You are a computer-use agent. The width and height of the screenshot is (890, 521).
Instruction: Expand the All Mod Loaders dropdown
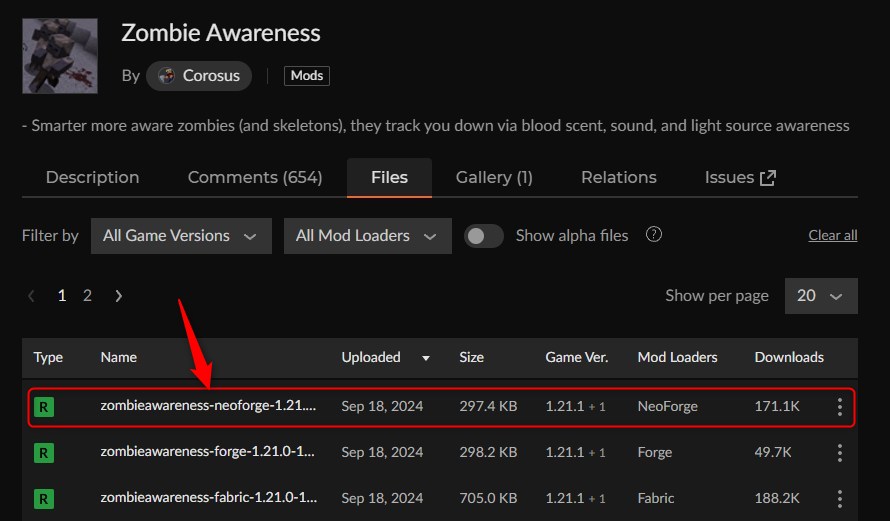(x=367, y=236)
